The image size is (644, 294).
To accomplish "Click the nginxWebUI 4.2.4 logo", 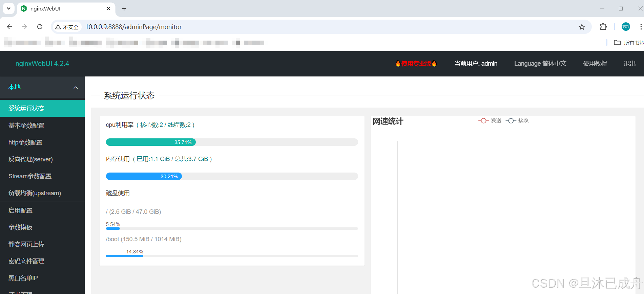I will tap(42, 64).
